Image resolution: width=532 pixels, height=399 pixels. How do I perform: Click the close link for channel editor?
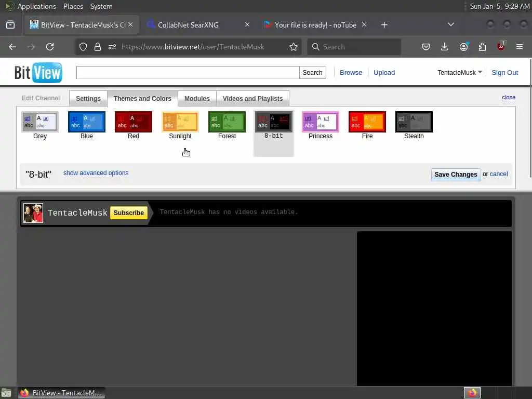click(x=508, y=97)
